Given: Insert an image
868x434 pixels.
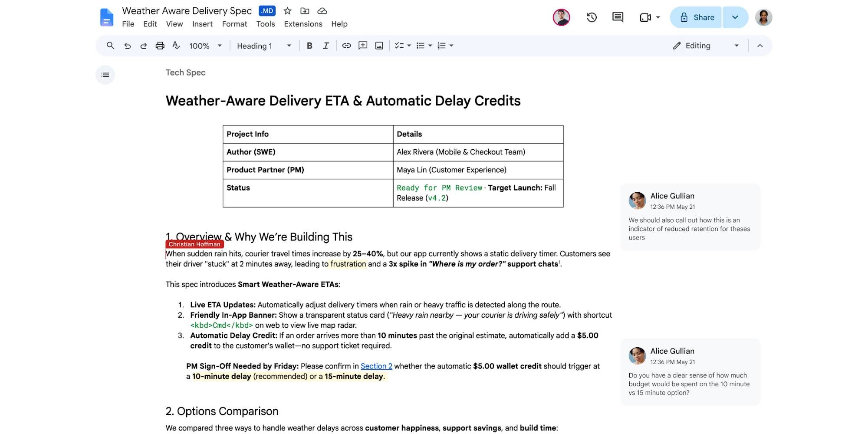Looking at the screenshot, I should tap(379, 46).
